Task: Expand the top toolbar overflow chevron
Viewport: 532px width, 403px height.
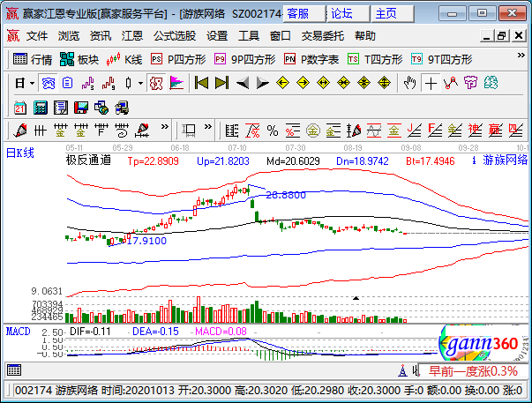Action: (x=521, y=56)
